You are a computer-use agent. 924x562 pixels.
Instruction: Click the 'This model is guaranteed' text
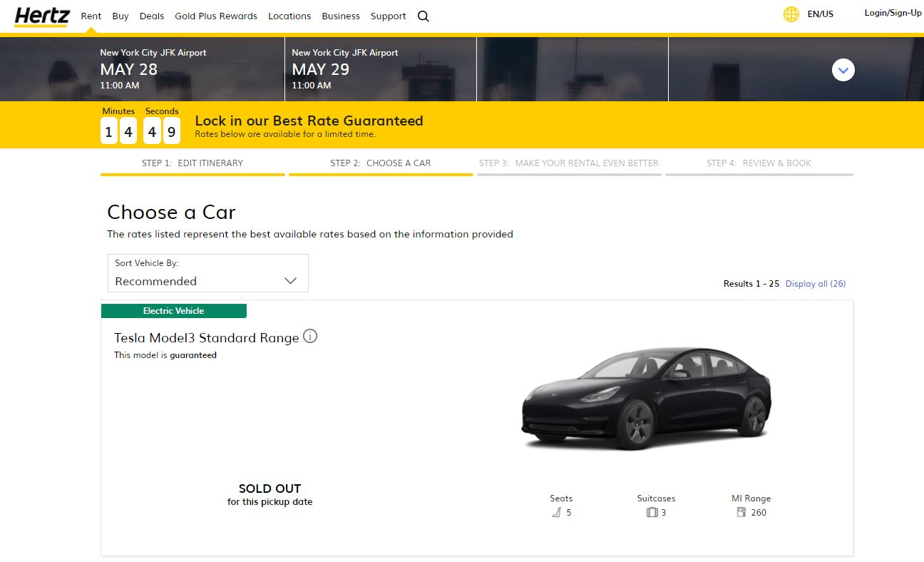click(x=165, y=355)
